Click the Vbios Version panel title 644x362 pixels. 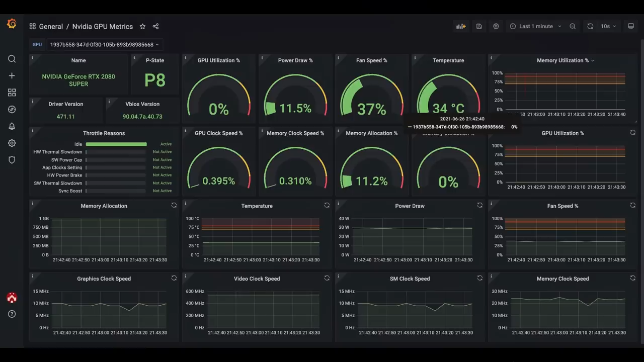point(142,104)
